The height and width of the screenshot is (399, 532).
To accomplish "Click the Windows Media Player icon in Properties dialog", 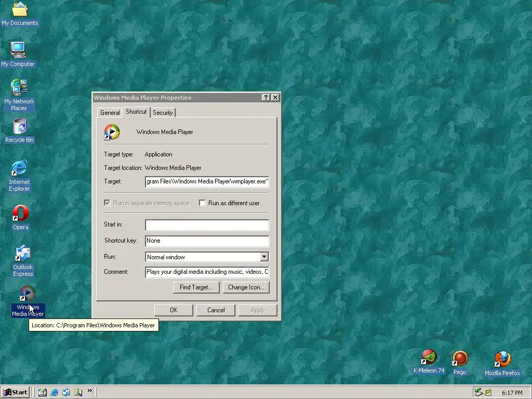I will [112, 132].
